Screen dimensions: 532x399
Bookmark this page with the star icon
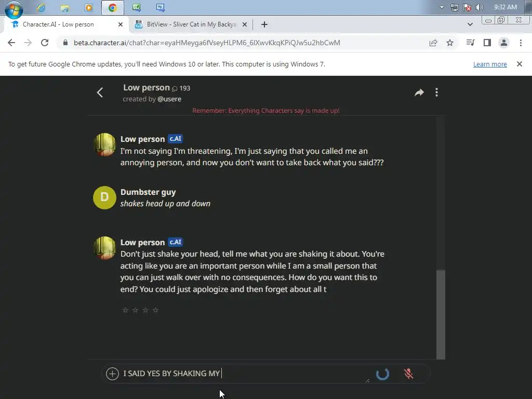[x=450, y=43]
